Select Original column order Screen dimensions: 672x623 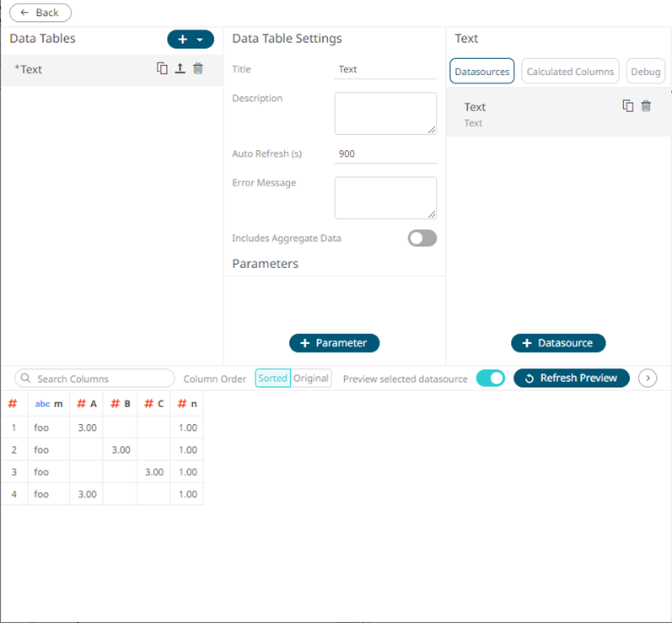coord(311,379)
